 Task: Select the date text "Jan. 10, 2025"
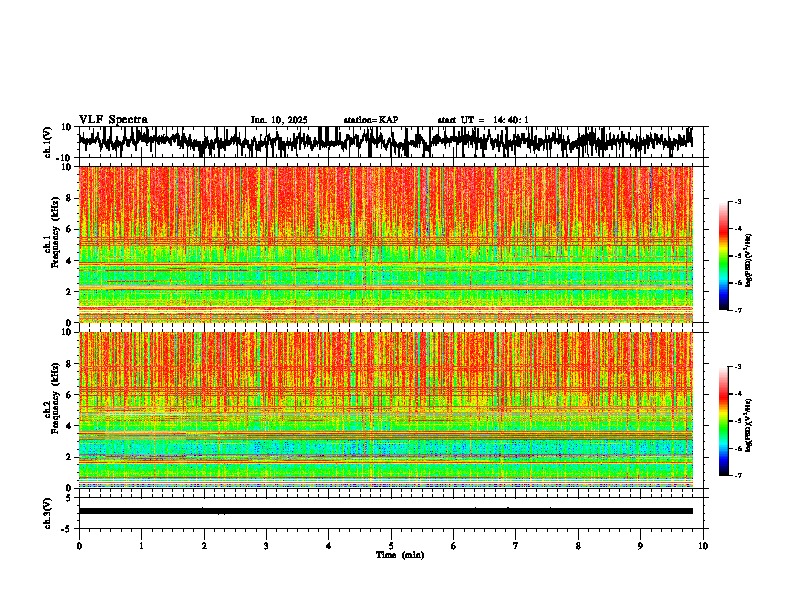279,120
